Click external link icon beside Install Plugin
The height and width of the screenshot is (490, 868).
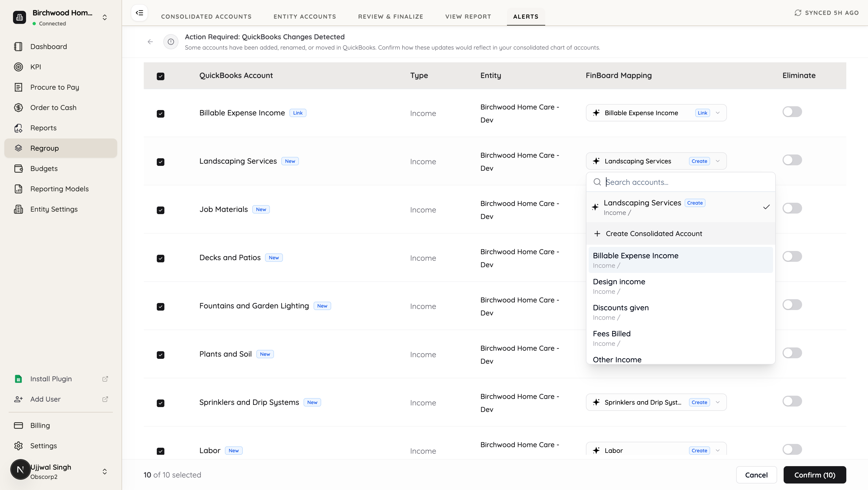[105, 379]
